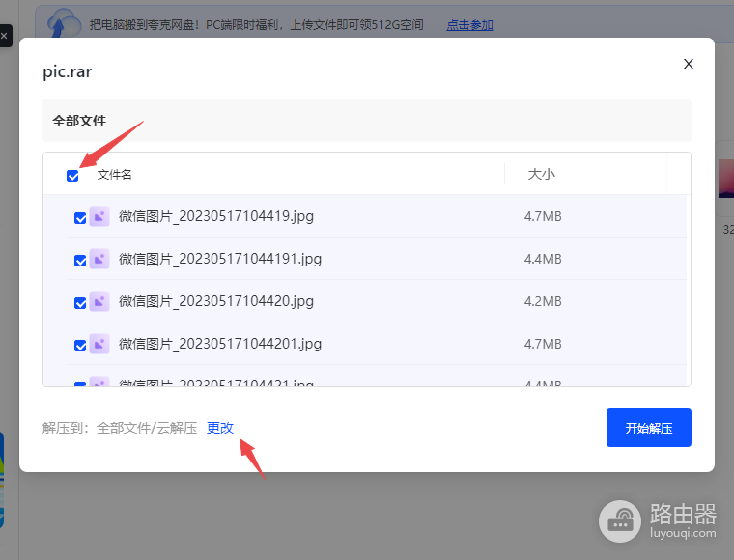Image resolution: width=734 pixels, height=560 pixels.
Task: Uncheck 微信图片_20230517104420.jpg checkbox
Action: 80,303
